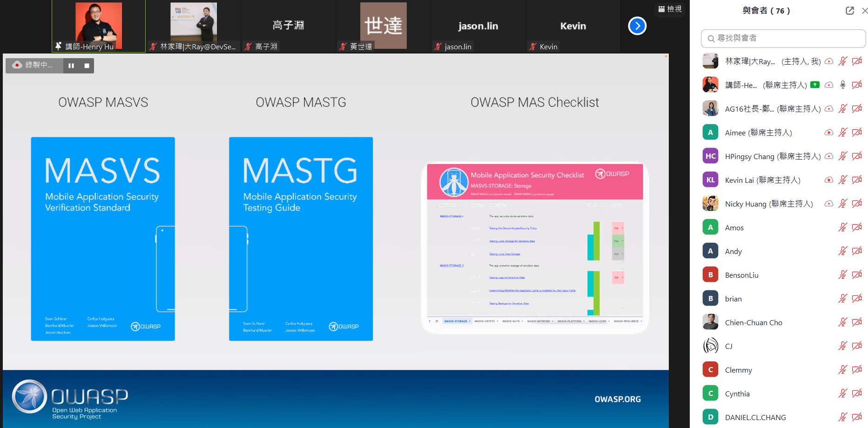Screen dimensions: 868x428
Task: Select HPingsy Chang in participant list
Action: pyautogui.click(x=749, y=156)
